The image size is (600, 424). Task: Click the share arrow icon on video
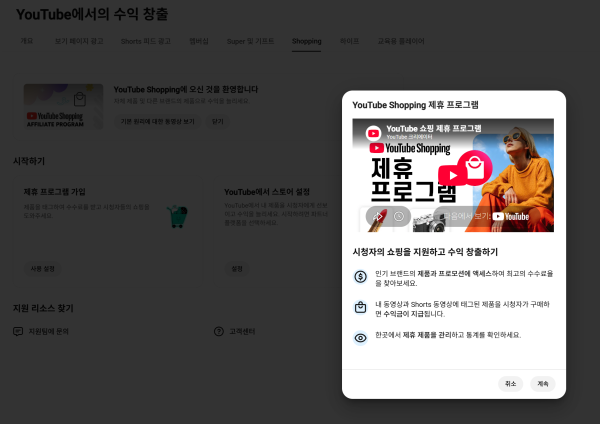coord(378,217)
